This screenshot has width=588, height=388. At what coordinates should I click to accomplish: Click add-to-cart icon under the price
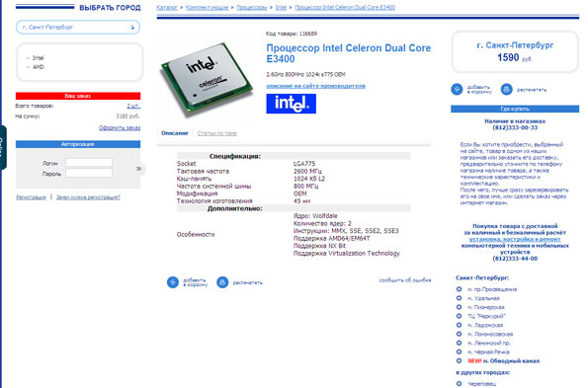click(x=457, y=90)
